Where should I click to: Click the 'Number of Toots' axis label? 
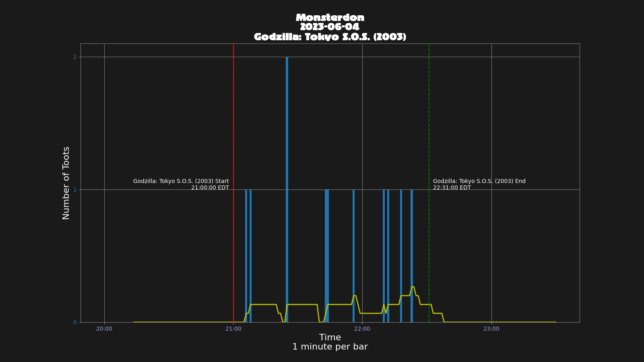(x=66, y=183)
